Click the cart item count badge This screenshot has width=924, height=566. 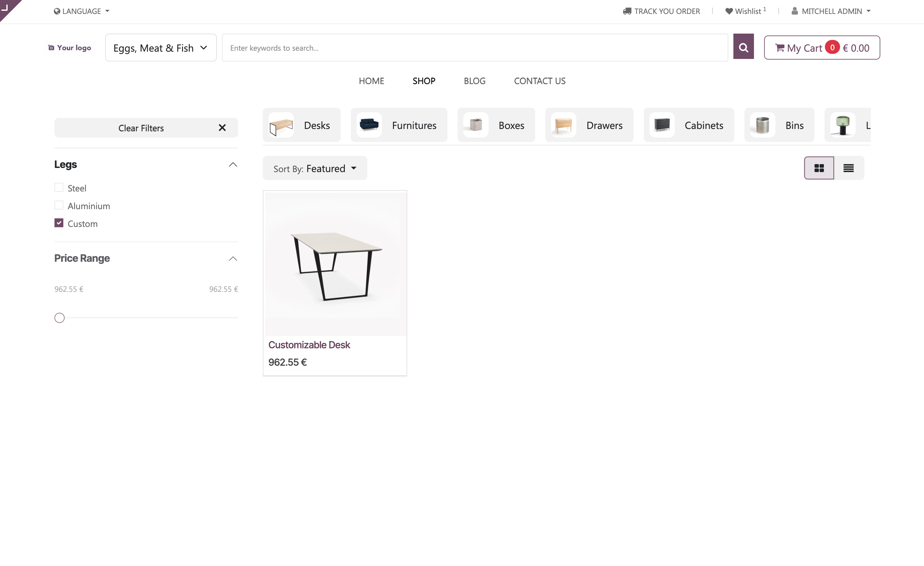(832, 47)
